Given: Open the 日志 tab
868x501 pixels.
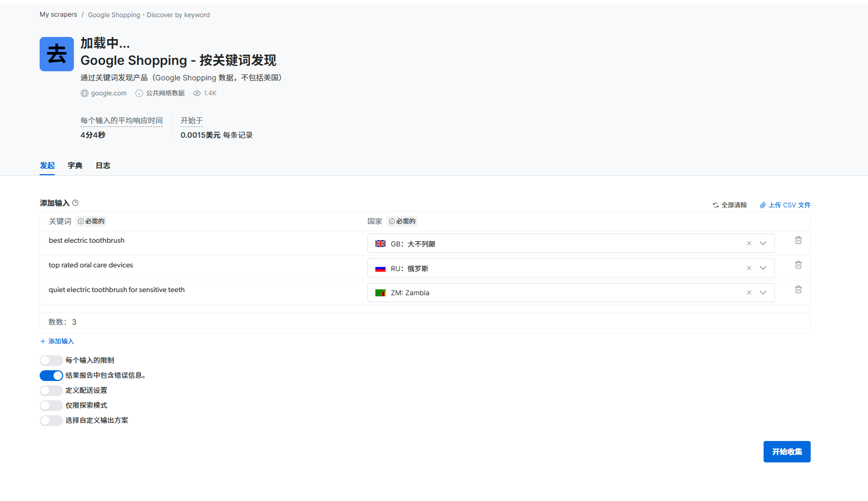Looking at the screenshot, I should click(102, 166).
